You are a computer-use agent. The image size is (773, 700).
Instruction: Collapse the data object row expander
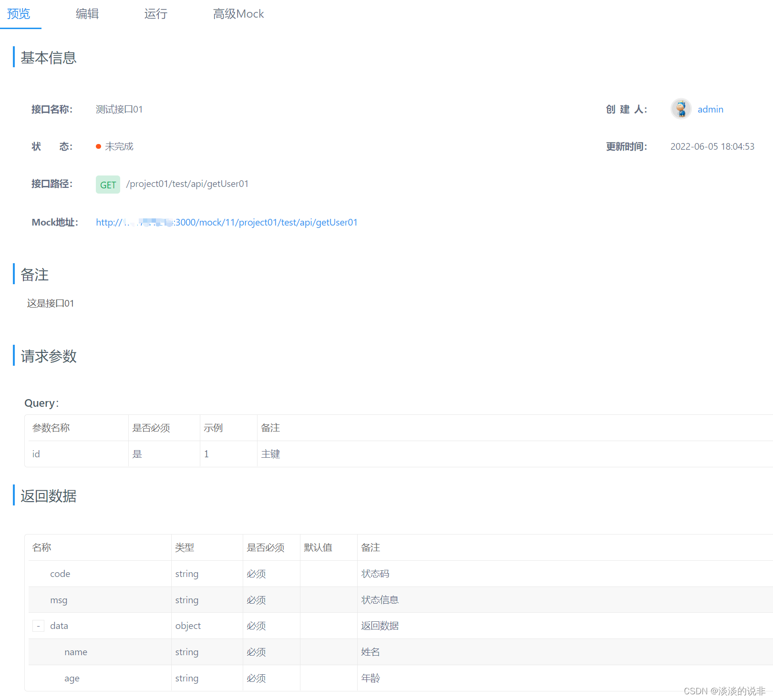point(38,626)
